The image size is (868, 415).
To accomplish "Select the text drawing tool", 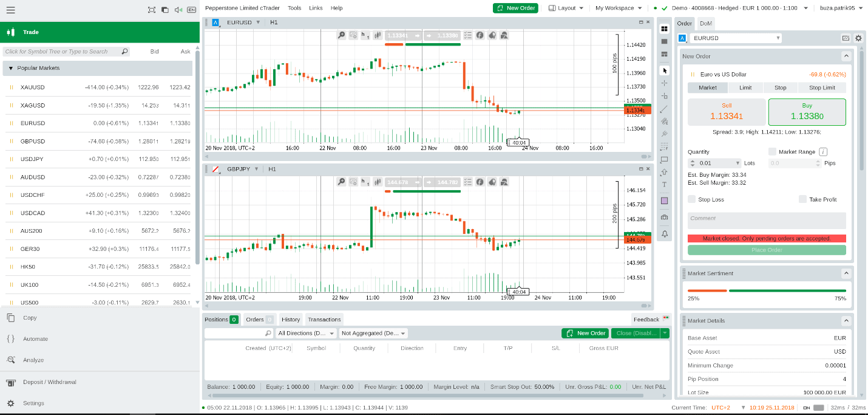I will click(x=665, y=185).
